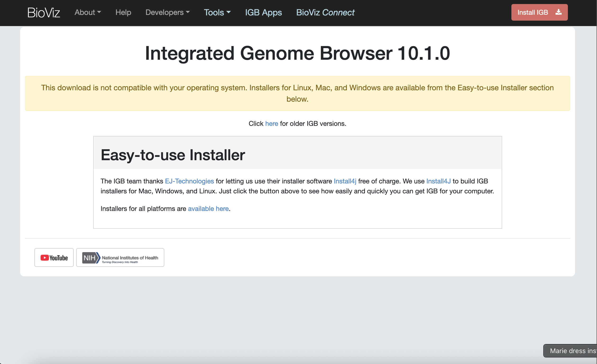This screenshot has width=597, height=364.
Task: Click the Easy-to-use Installer heading
Action: [x=173, y=155]
